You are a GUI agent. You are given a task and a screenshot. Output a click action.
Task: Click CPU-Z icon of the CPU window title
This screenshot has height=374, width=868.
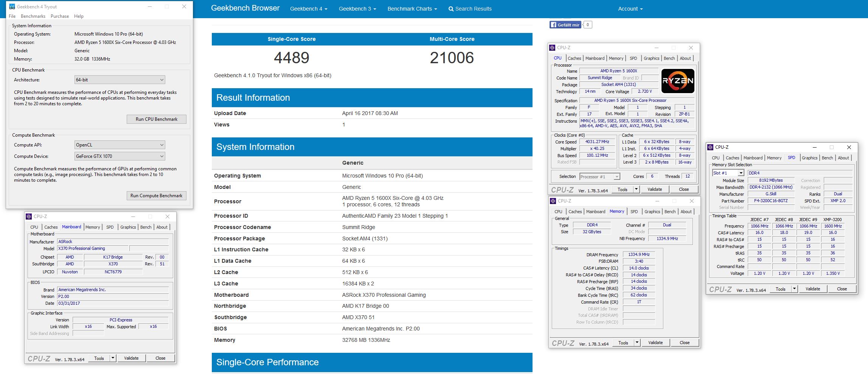tap(552, 48)
